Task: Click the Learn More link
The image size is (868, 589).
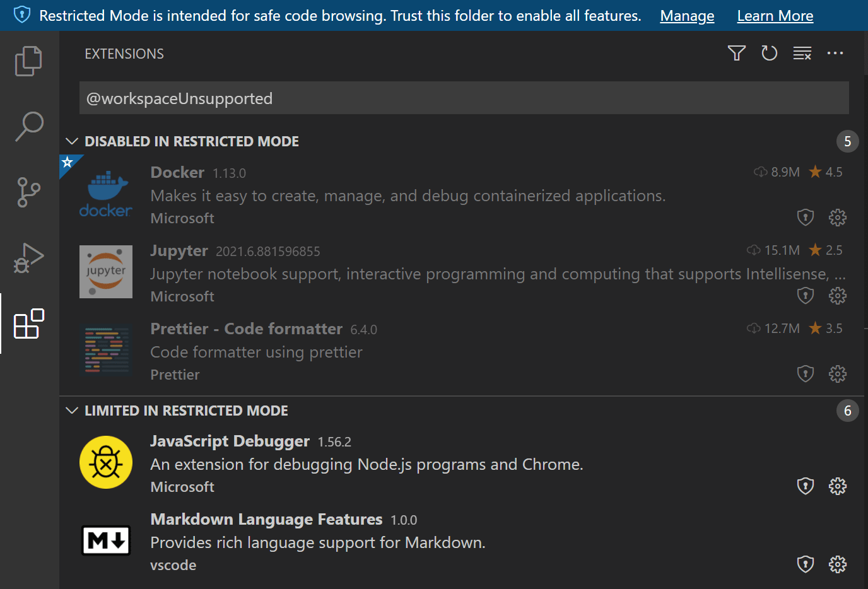Action: (x=775, y=15)
